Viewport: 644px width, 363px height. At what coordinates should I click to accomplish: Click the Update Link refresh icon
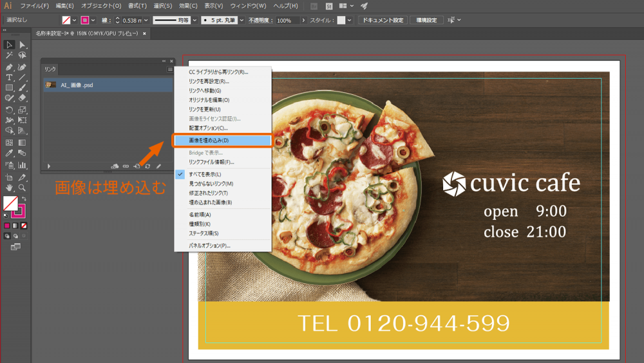pos(147,166)
